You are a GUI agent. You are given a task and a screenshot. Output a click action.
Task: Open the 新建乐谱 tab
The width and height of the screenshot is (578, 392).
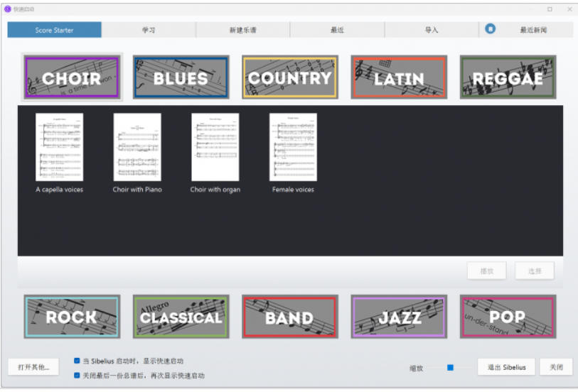pos(243,30)
